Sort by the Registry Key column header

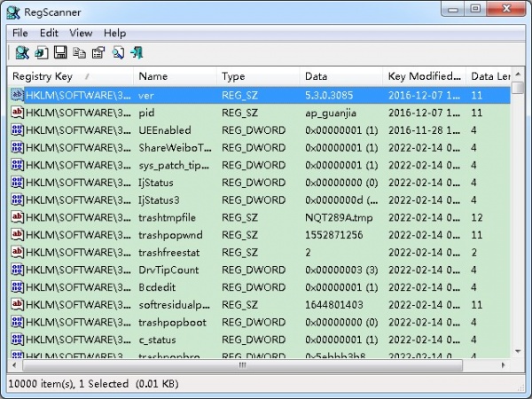[x=70, y=76]
